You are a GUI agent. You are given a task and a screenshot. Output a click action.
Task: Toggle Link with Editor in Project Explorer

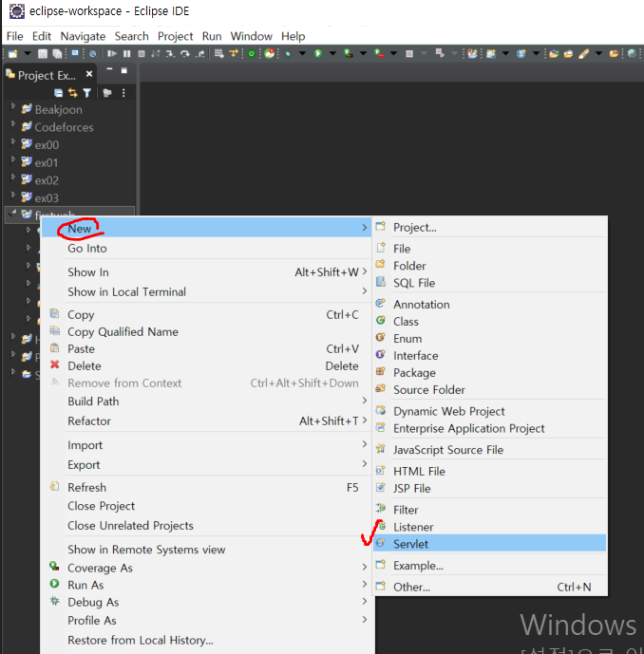tap(73, 93)
